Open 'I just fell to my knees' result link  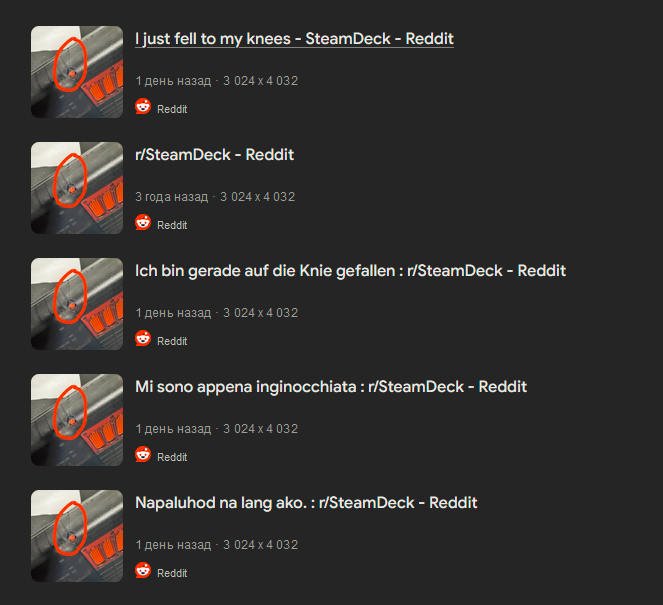coord(294,39)
